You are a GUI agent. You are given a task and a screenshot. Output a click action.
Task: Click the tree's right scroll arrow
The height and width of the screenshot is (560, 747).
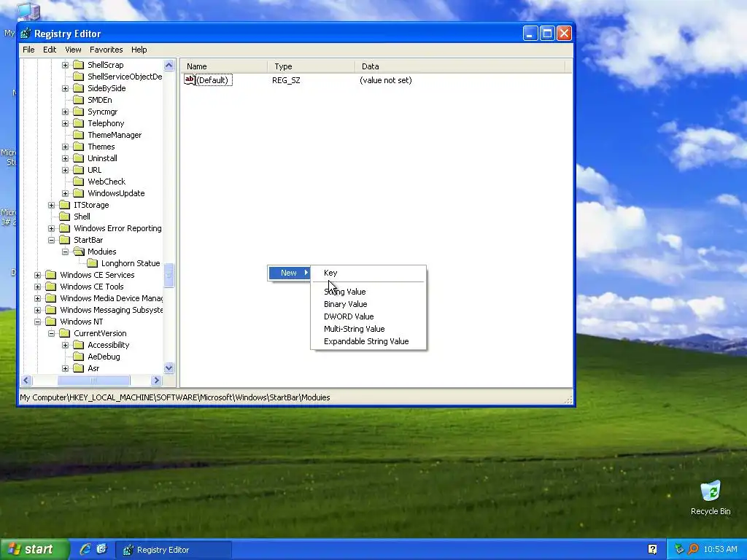pyautogui.click(x=156, y=381)
